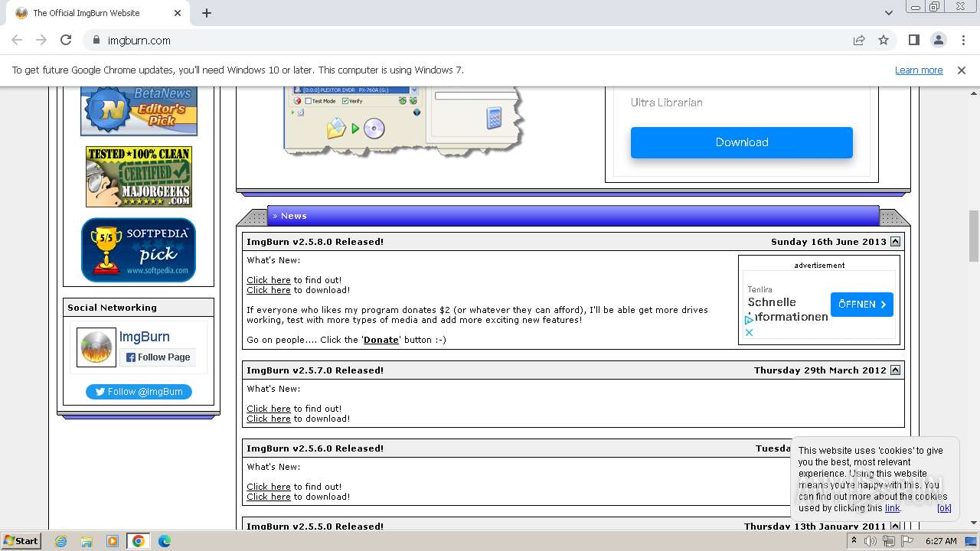Reload the imgburn.com page

66,41
